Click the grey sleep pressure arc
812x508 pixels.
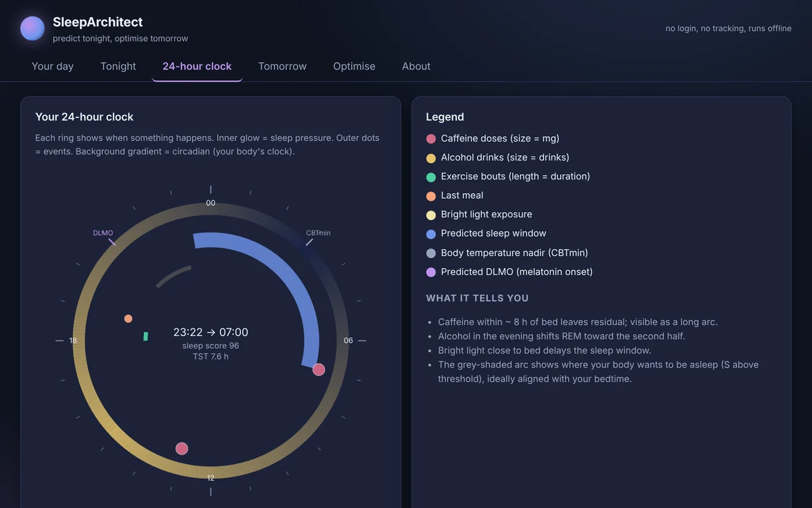tap(172, 275)
